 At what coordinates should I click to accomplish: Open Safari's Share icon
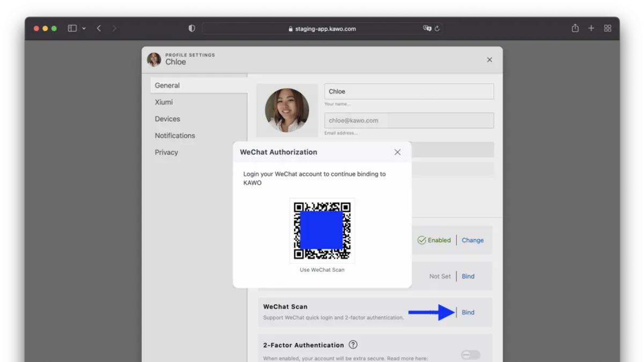575,28
